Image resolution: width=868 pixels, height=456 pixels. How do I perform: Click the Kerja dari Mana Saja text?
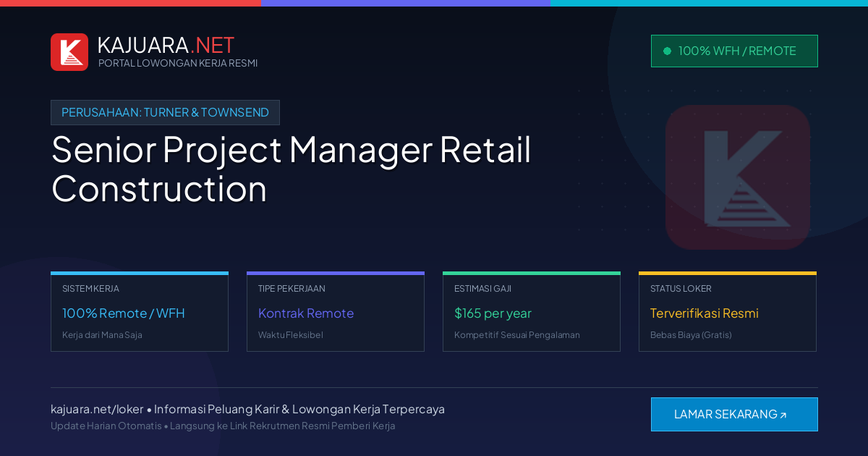(102, 335)
